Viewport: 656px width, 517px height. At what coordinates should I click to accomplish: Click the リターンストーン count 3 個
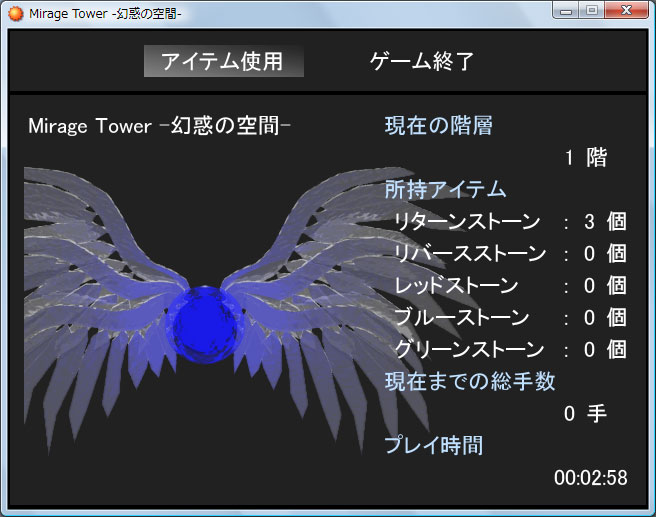[605, 221]
